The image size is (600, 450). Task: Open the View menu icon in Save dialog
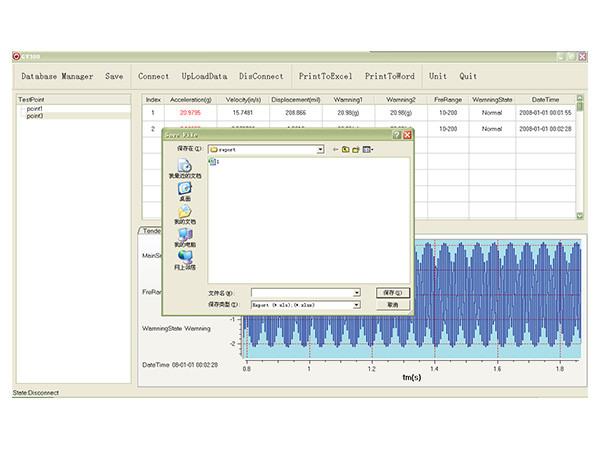(368, 150)
